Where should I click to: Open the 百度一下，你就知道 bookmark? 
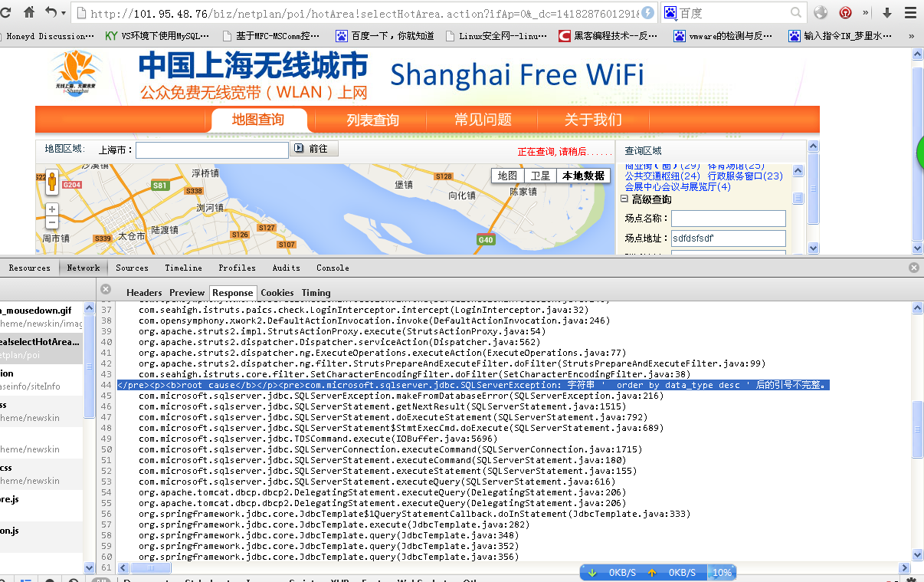(385, 36)
